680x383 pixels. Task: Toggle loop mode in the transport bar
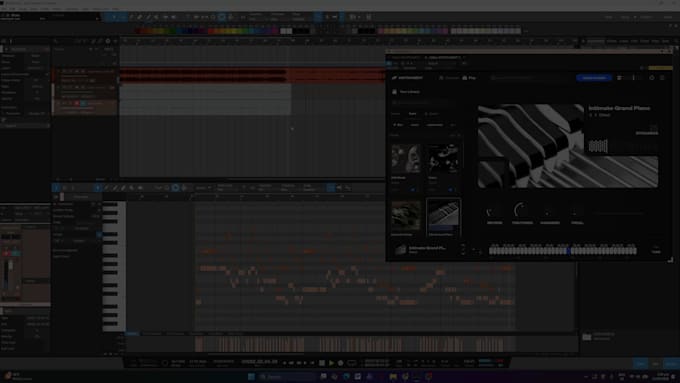tap(352, 363)
